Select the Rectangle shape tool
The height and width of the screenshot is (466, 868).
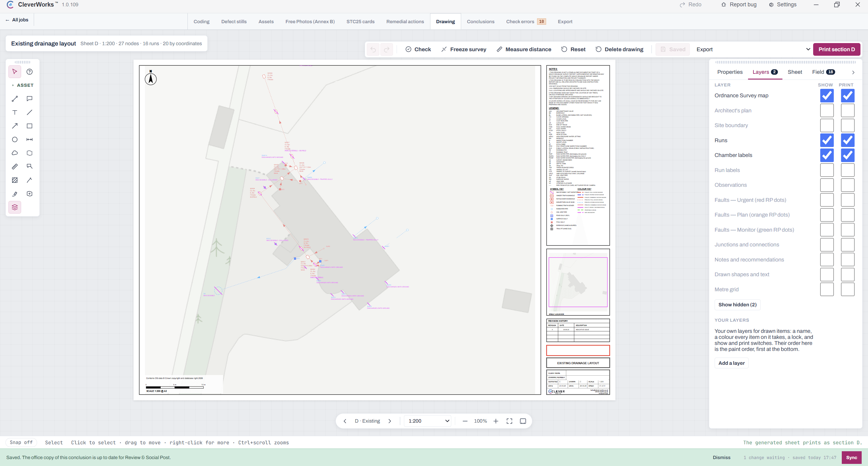(30, 126)
